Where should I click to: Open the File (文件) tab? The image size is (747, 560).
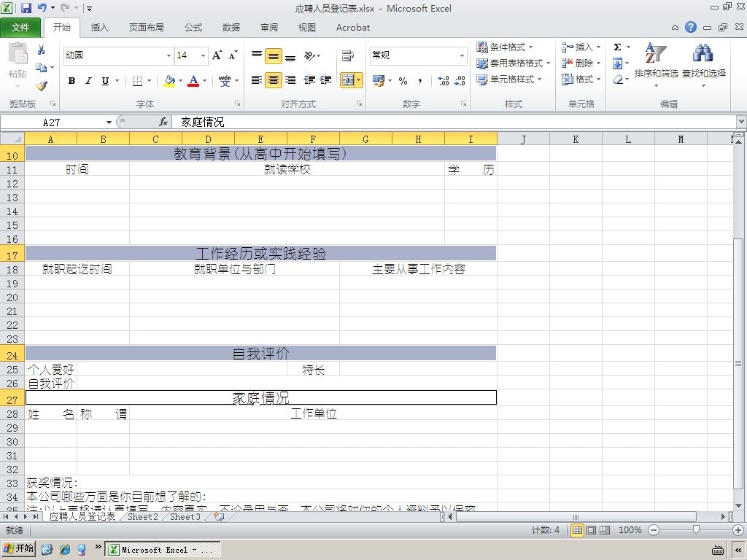point(20,27)
